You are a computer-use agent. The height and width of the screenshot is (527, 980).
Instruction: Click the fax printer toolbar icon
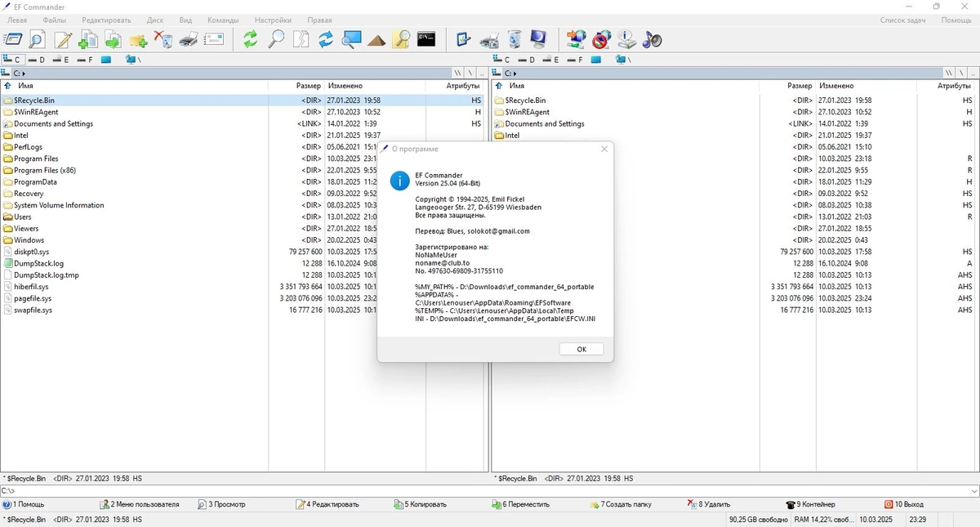[489, 38]
